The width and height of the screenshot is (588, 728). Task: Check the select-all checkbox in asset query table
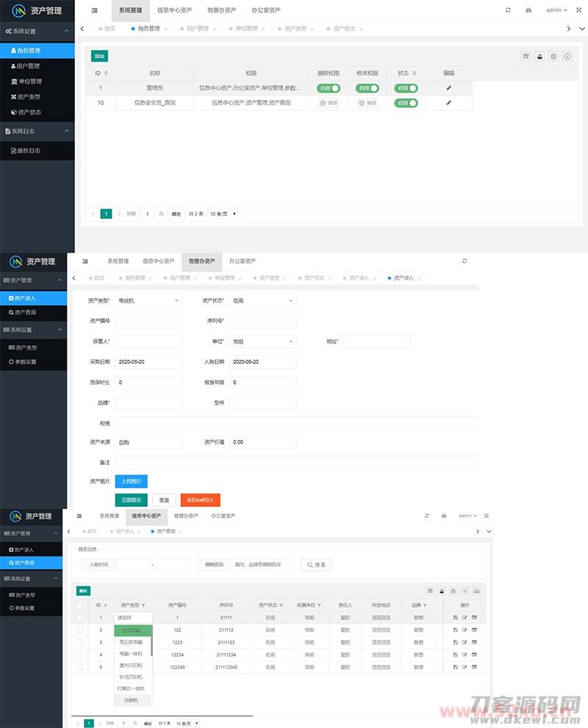point(79,606)
